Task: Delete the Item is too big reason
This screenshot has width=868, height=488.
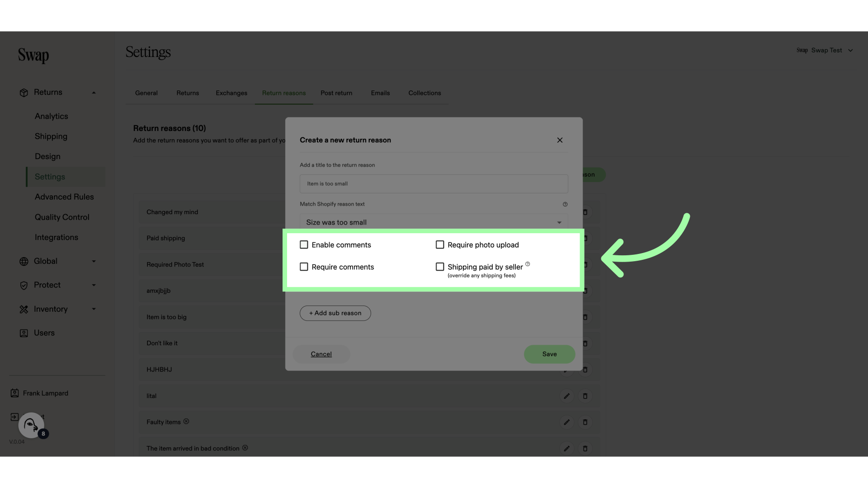Action: click(x=585, y=317)
